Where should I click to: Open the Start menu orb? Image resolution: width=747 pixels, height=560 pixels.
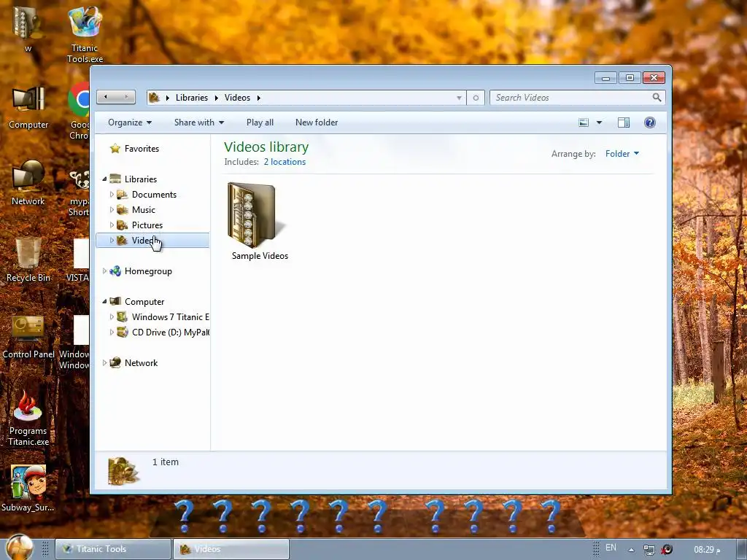point(20,548)
